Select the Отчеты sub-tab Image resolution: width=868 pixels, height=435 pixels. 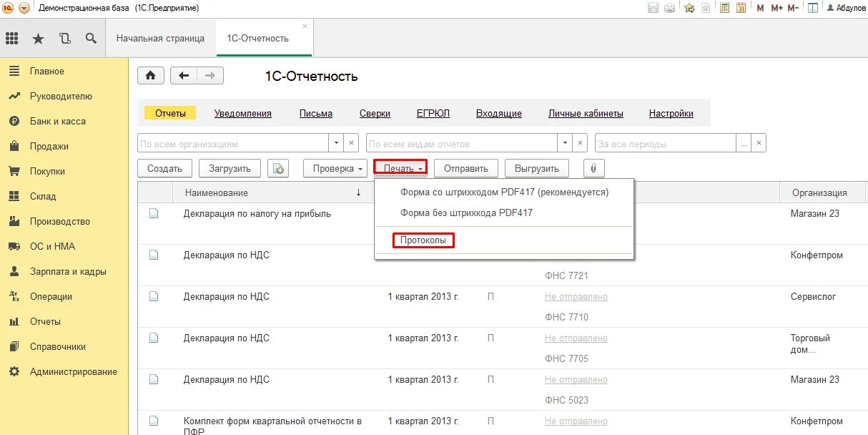click(x=170, y=114)
